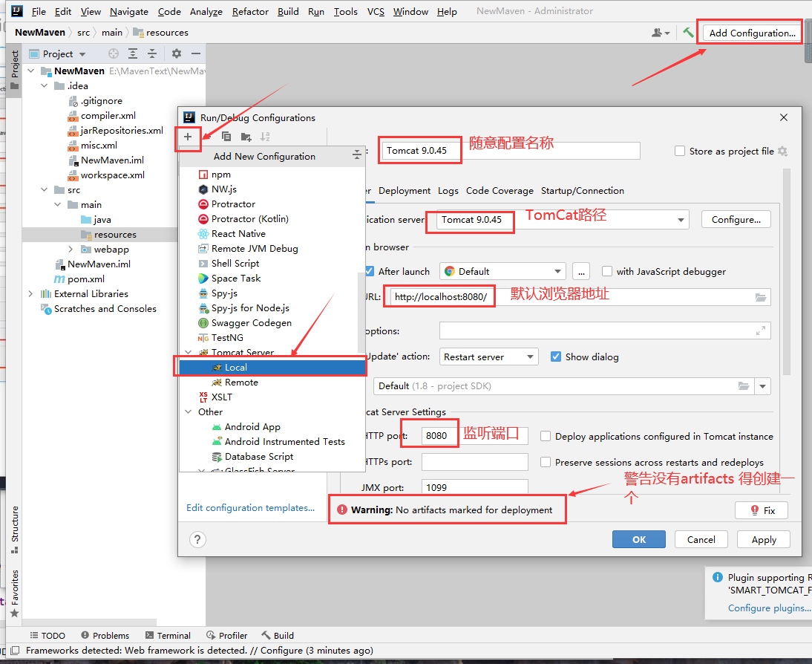
Task: Click Edit configuration templates link
Action: pyautogui.click(x=250, y=507)
